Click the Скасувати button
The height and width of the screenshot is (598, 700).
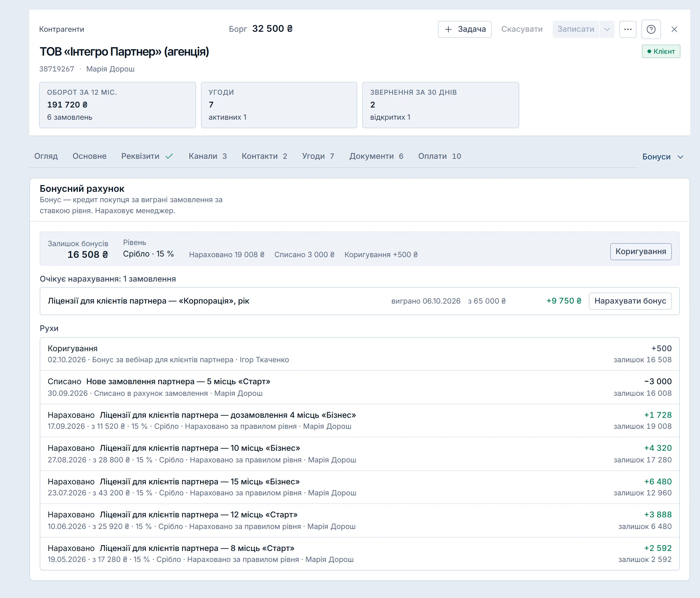pos(522,29)
